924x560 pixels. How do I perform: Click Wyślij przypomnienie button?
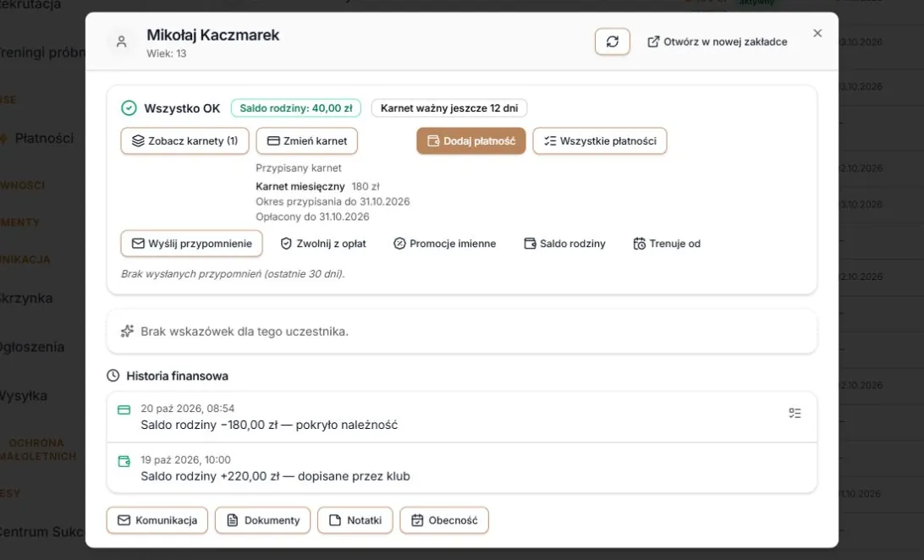coord(191,244)
